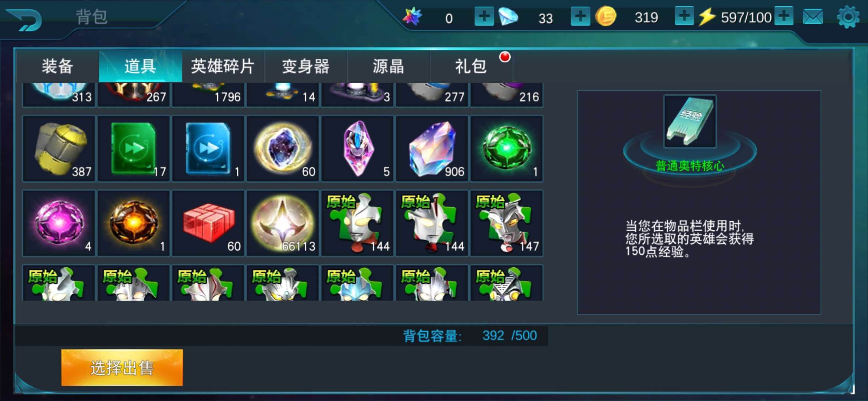Open the 礼包 tab with red dot

pos(471,66)
